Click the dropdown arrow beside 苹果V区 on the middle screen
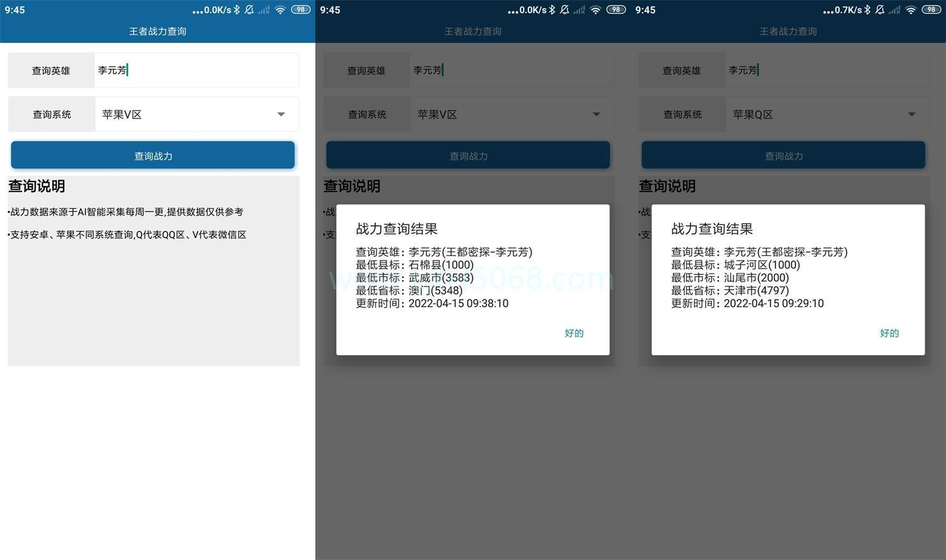This screenshot has width=946, height=560. point(597,114)
